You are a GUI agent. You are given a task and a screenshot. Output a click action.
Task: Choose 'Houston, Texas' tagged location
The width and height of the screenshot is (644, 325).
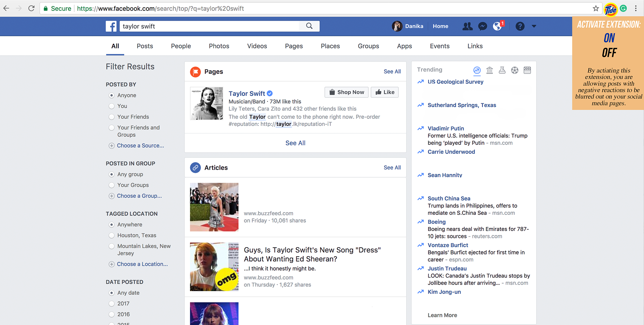(x=112, y=236)
